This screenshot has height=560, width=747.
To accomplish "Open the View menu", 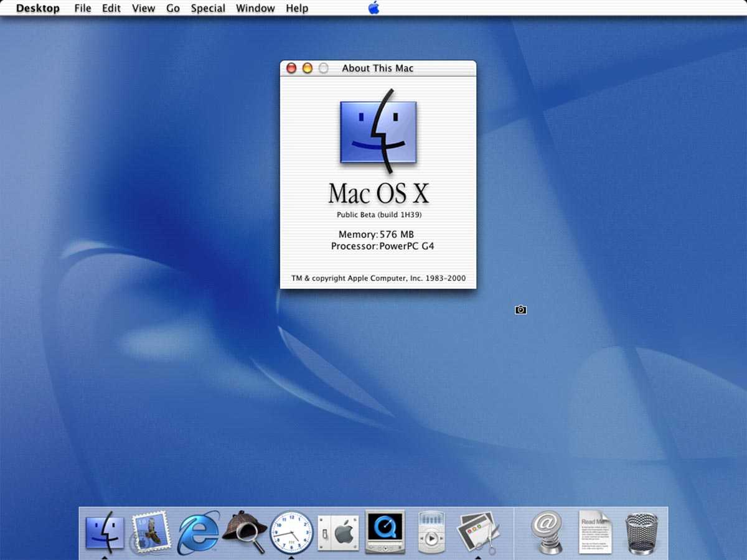I will click(143, 8).
